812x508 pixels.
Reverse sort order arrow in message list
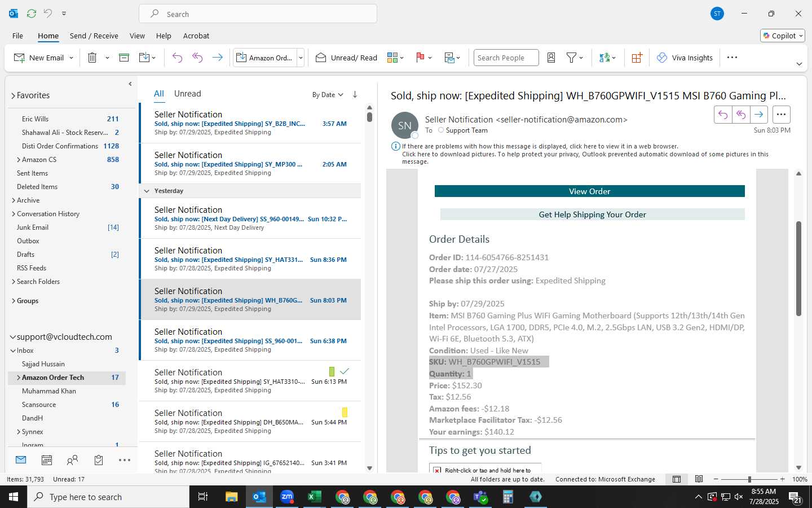tap(355, 94)
